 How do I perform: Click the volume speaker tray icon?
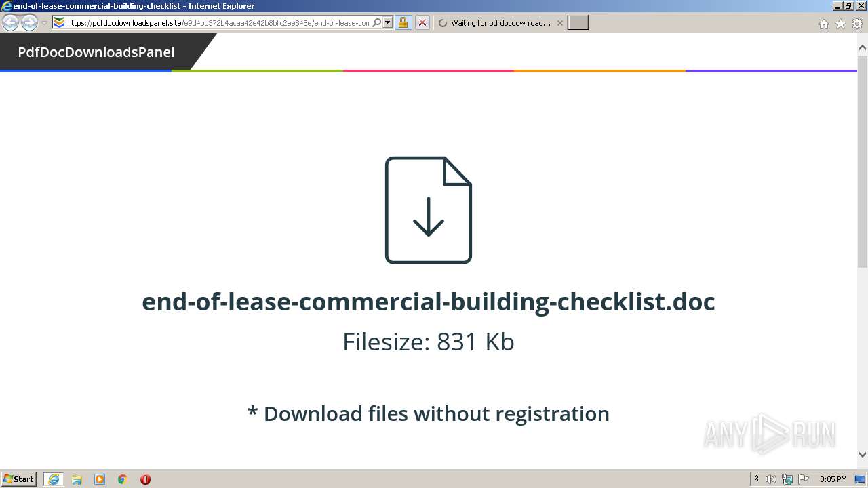pos(771,479)
